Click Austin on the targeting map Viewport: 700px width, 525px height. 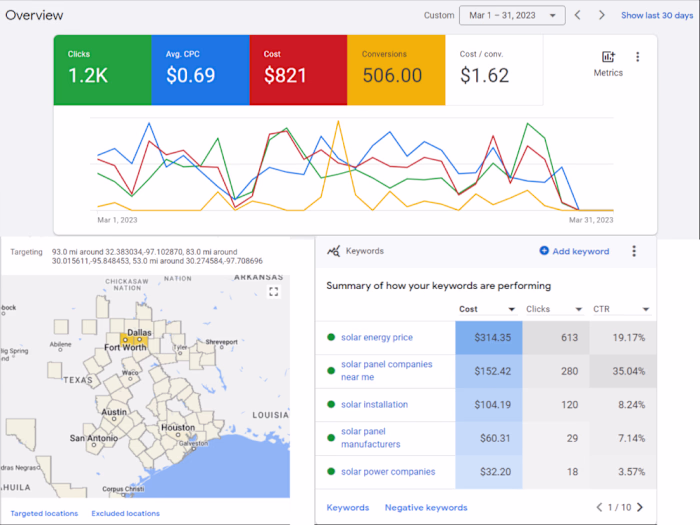click(114, 412)
